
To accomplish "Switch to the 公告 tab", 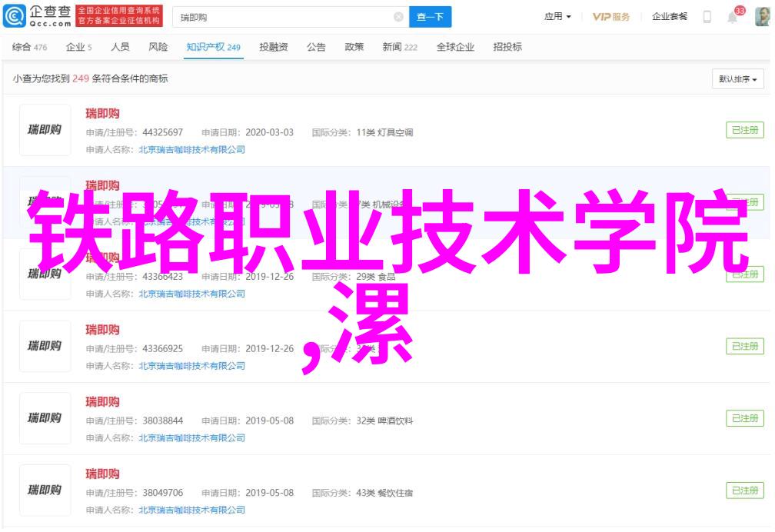I will (316, 47).
